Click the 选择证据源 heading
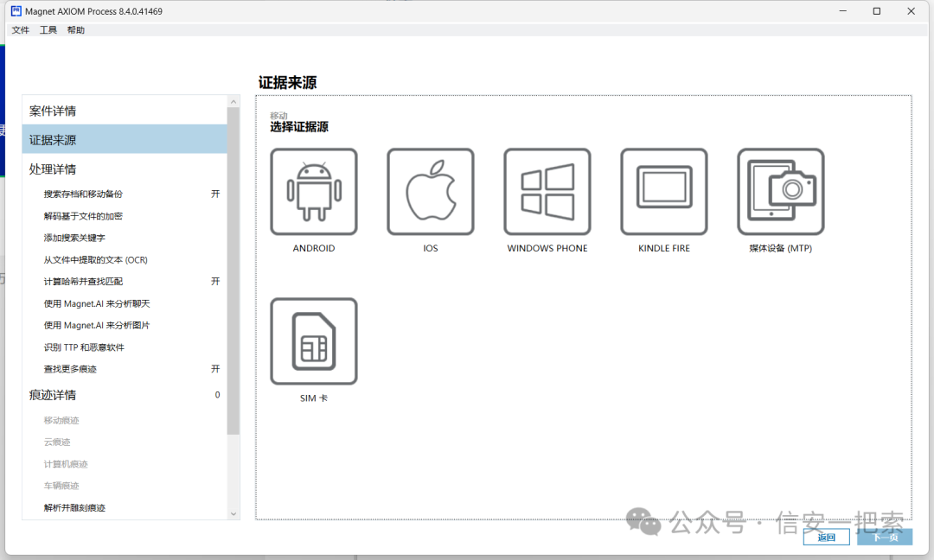Viewport: 934px width, 560px height. (299, 127)
